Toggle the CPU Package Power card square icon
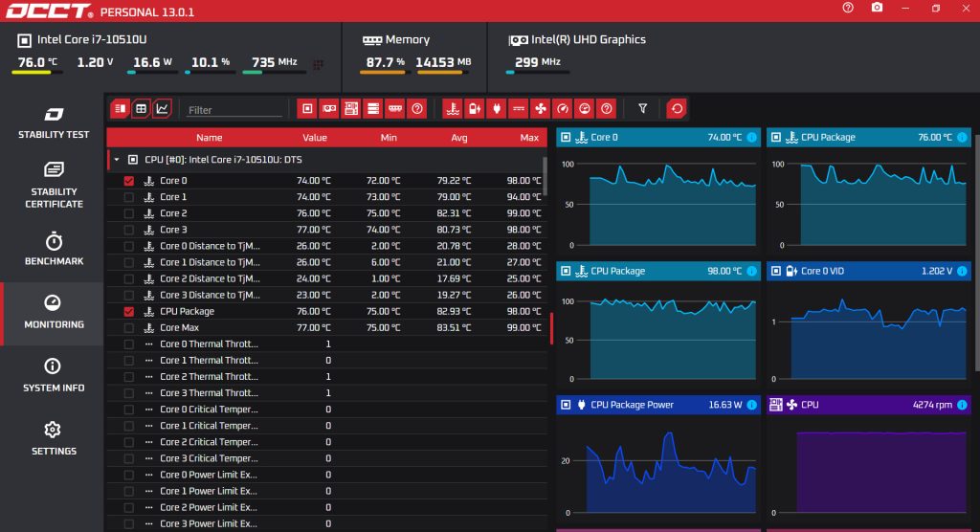 click(566, 405)
